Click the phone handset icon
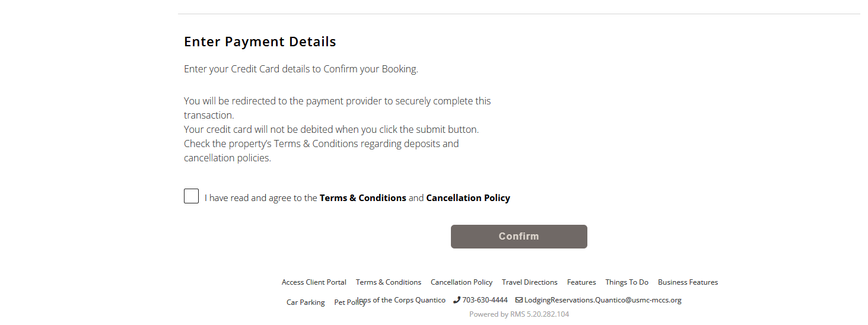The width and height of the screenshot is (868, 325). (x=456, y=300)
